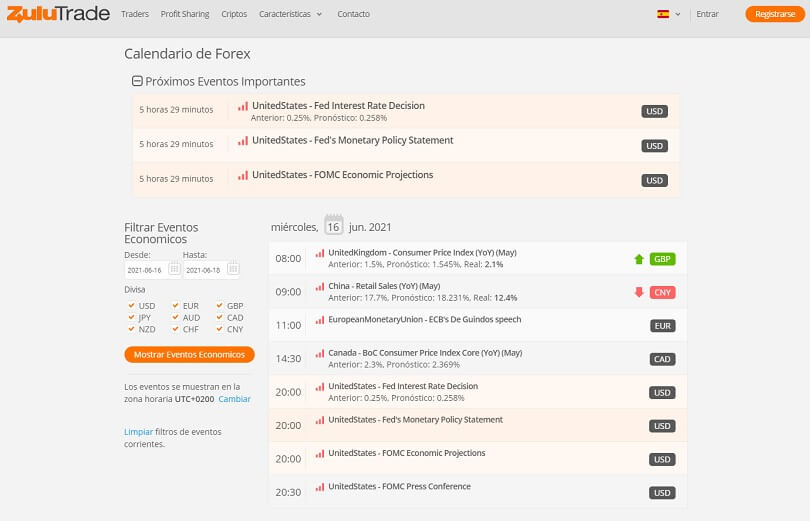Toggle the GBP currency checkbox
Image resolution: width=810 pixels, height=521 pixels.
point(220,305)
